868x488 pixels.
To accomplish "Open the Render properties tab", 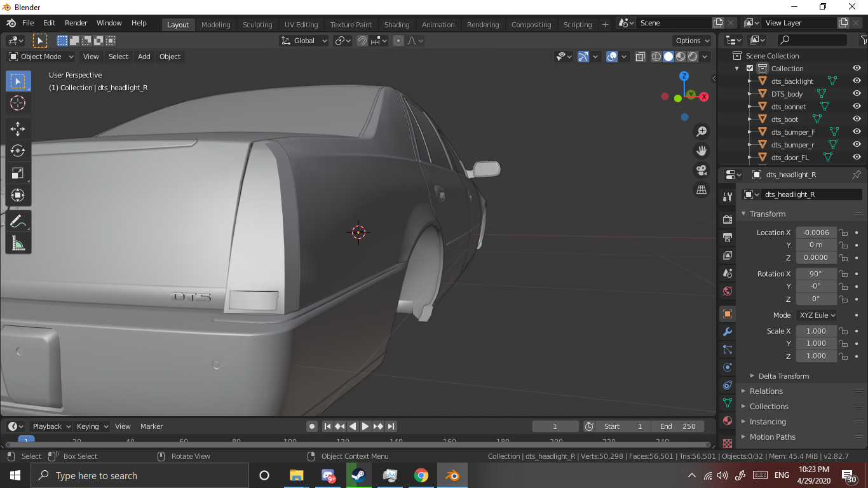I will point(728,220).
